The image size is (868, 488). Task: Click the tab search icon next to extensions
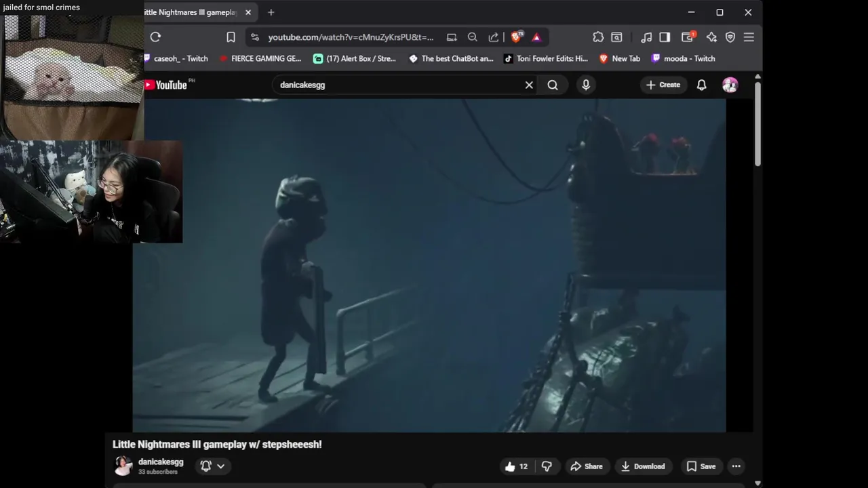click(616, 37)
